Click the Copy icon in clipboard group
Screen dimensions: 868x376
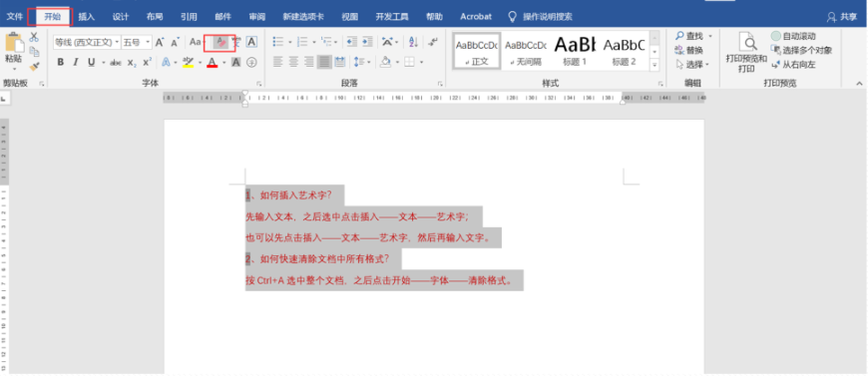click(x=34, y=52)
